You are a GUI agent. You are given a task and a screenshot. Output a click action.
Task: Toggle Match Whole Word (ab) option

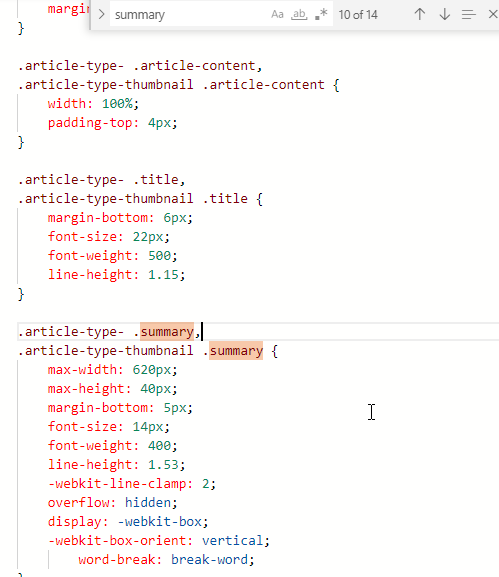click(x=299, y=15)
